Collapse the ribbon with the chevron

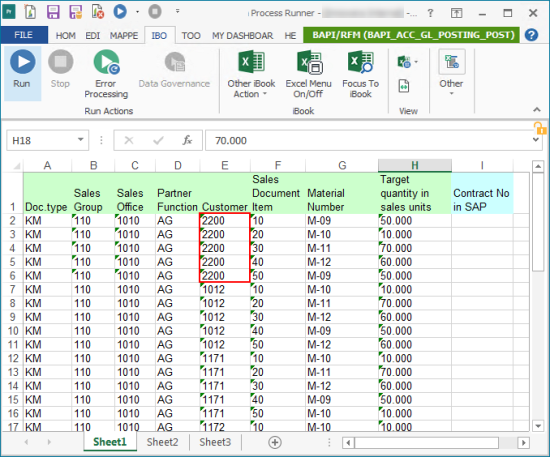(537, 110)
